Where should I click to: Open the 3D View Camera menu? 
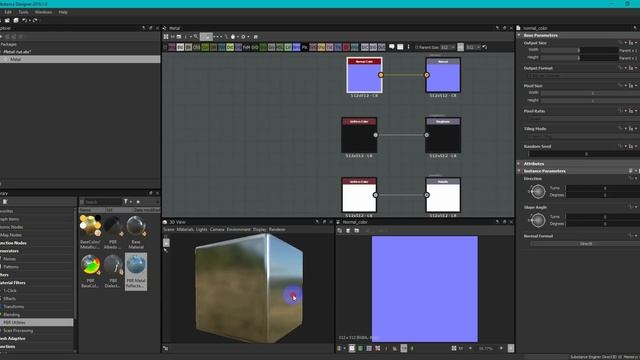217,229
